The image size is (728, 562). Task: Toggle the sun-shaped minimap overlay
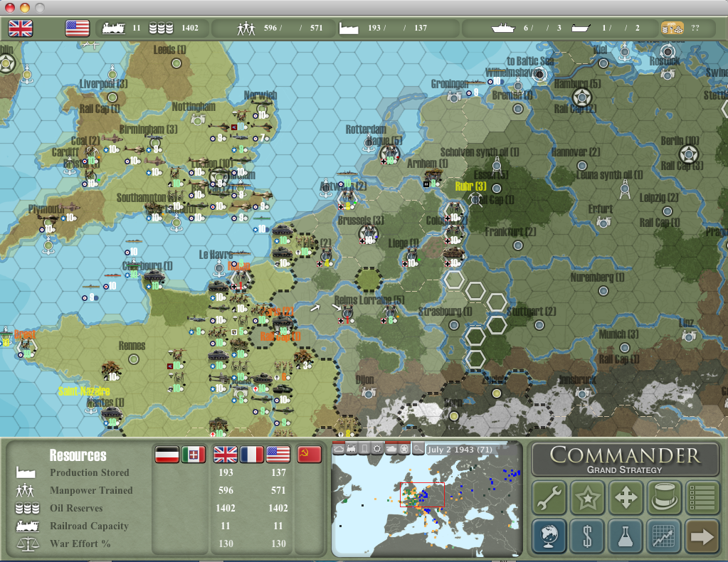377,449
